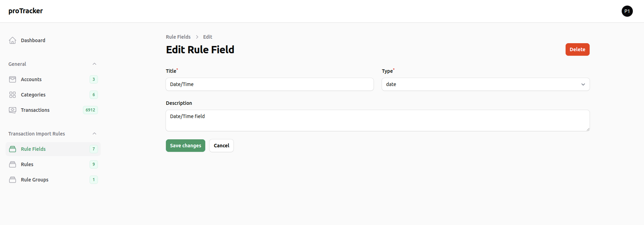This screenshot has width=644, height=225.
Task: Click the Rules icon in sidebar
Action: [x=13, y=164]
